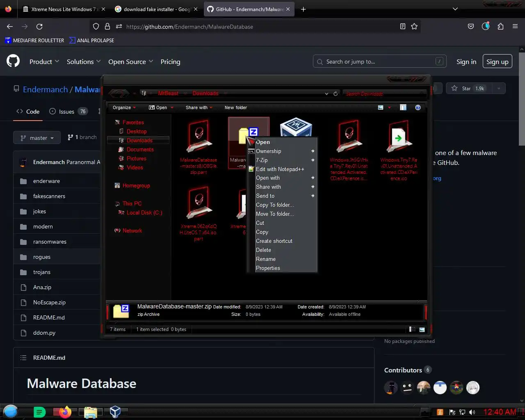The height and width of the screenshot is (420, 525).
Task: Click the GitHub logo icon
Action: pos(13,62)
